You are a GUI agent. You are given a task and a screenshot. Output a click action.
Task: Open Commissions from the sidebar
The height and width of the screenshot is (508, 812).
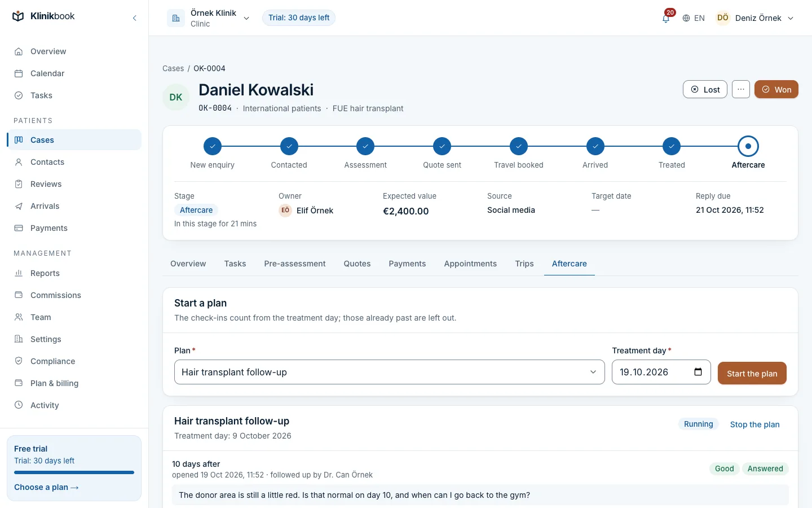point(74,295)
